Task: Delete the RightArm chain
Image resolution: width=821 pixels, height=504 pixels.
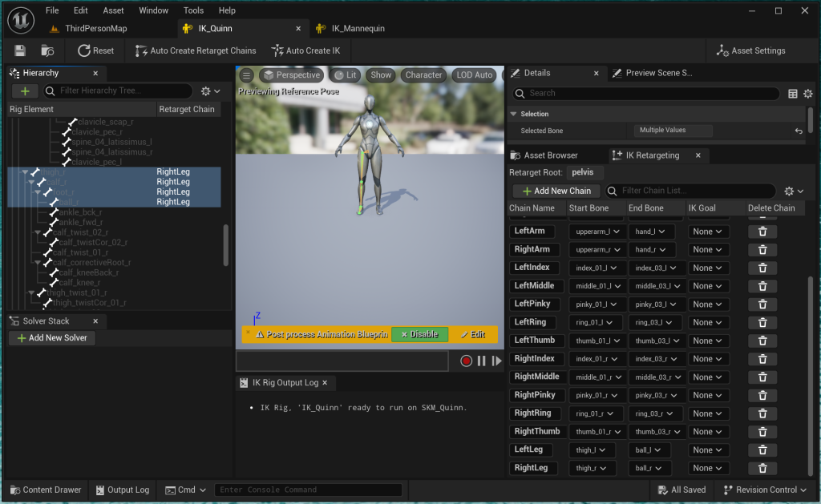Action: (x=762, y=250)
